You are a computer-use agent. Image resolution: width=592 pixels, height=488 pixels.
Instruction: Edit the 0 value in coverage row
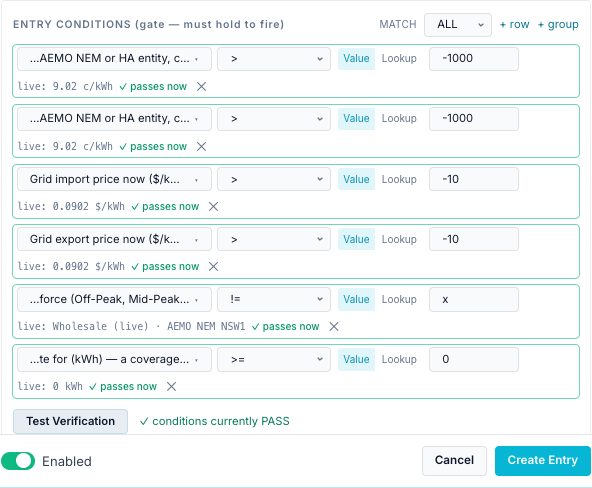click(x=474, y=360)
